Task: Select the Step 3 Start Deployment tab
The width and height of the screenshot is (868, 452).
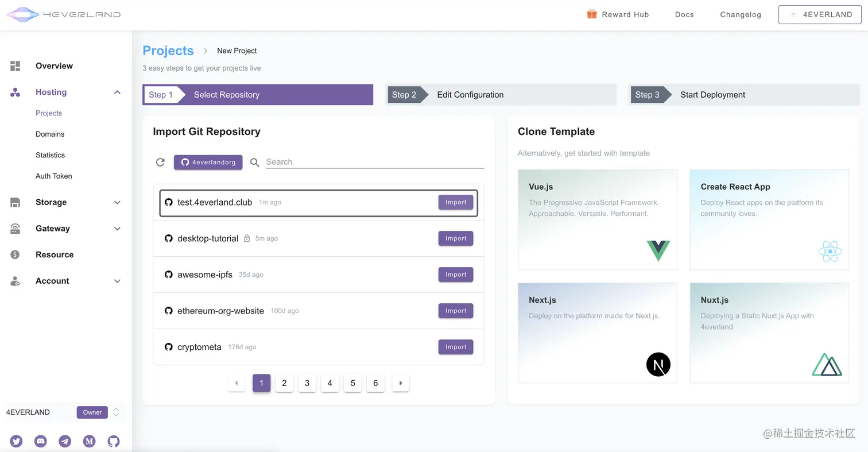Action: tap(745, 95)
